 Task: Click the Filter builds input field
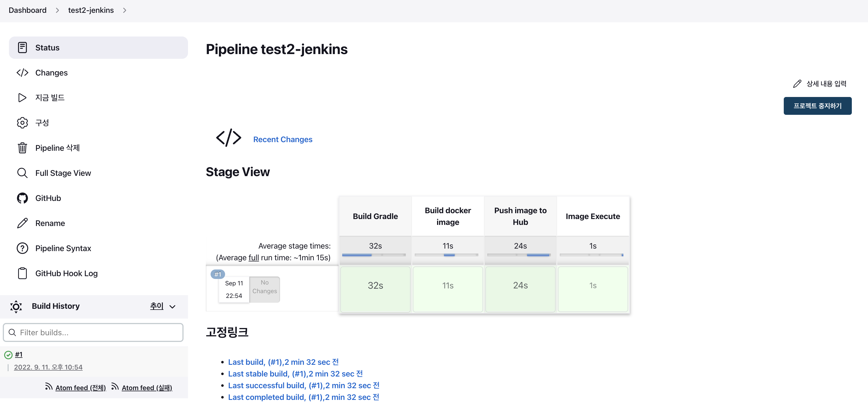93,332
